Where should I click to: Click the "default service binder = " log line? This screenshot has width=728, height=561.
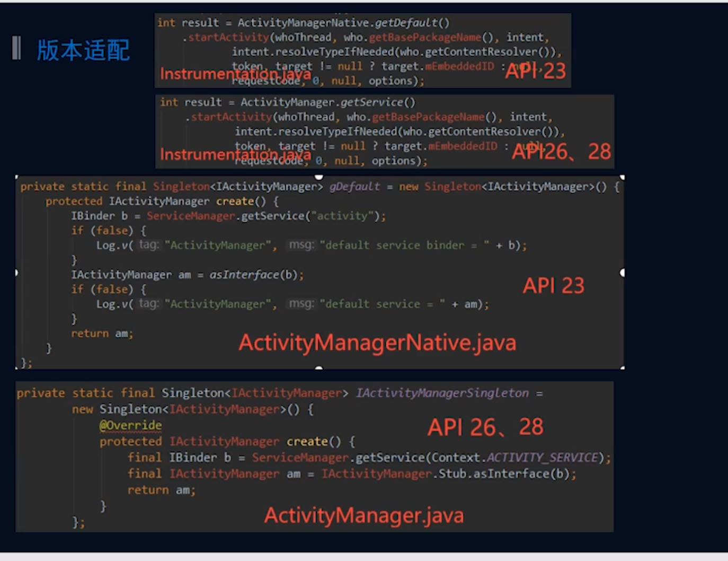[x=312, y=246]
